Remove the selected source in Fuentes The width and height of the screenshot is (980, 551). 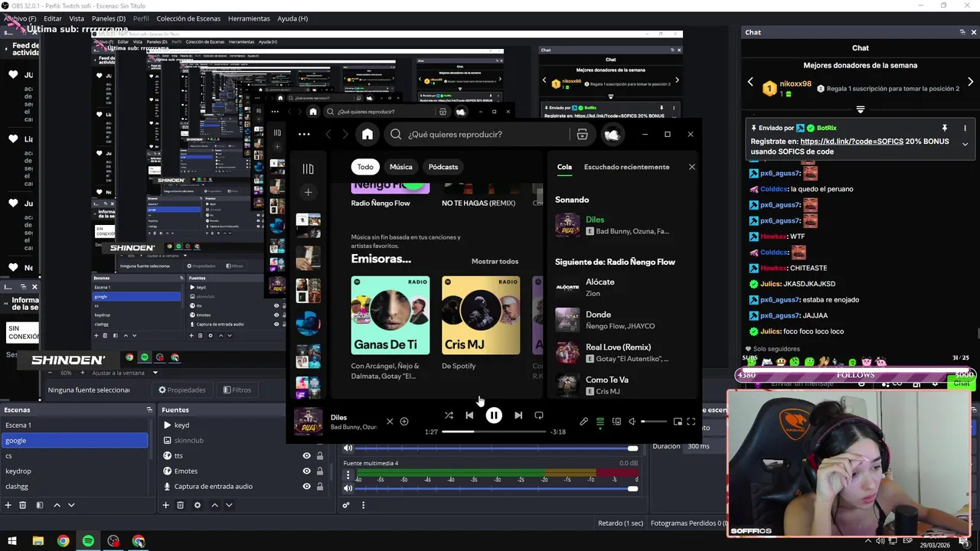(181, 505)
